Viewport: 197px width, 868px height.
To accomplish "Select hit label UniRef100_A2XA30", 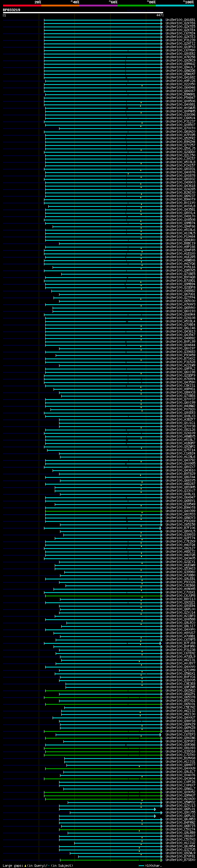I will (180, 799).
